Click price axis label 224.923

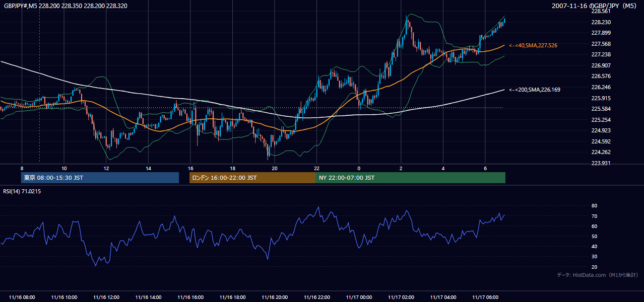point(600,130)
